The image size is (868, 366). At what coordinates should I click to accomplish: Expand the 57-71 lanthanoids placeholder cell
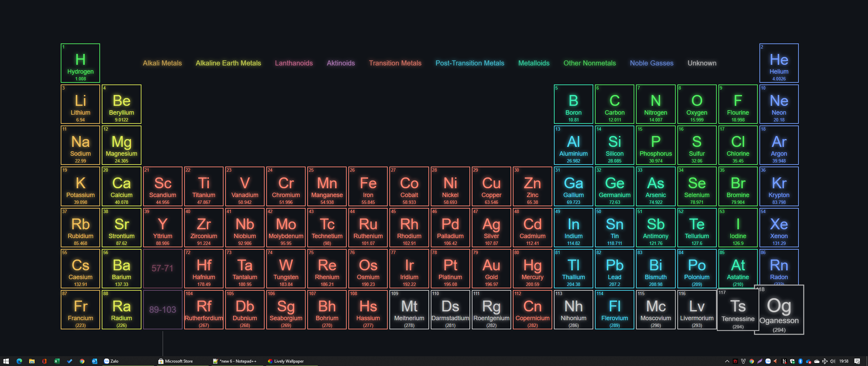[x=162, y=268]
